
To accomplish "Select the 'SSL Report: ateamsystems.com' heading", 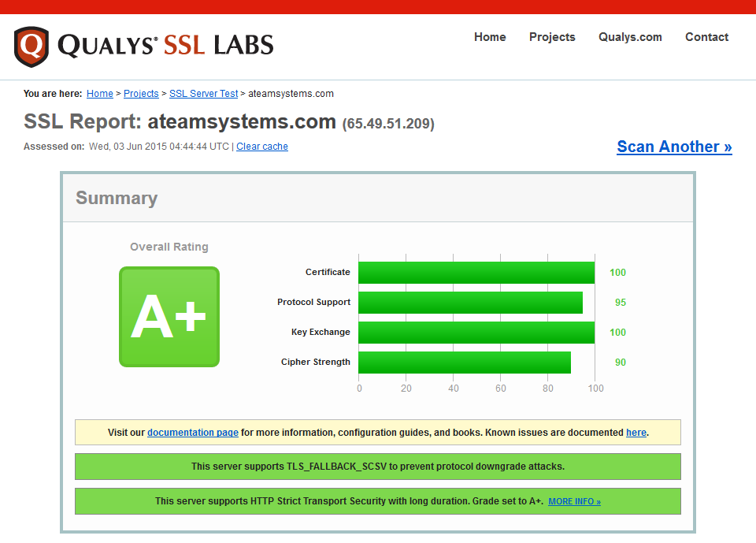I will (x=180, y=121).
